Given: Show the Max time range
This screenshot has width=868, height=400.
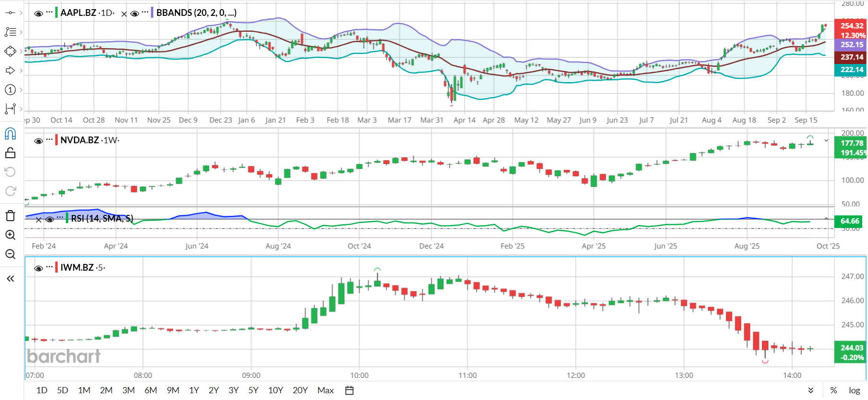Looking at the screenshot, I should coord(325,390).
